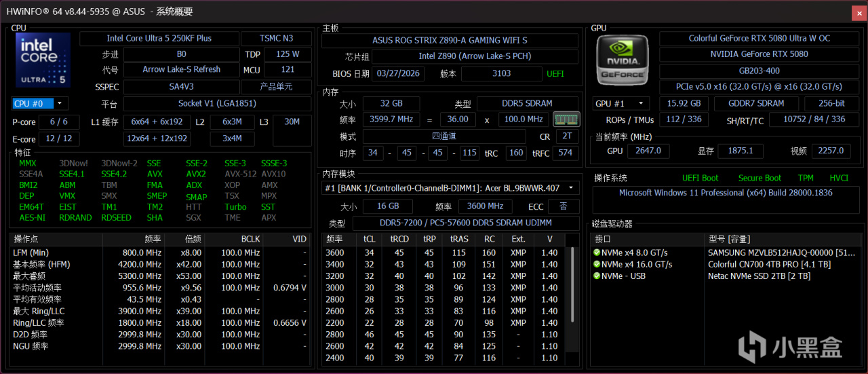Viewport: 868px width, 374px height.
Task: Select the LFM (Min) row label
Action: point(31,253)
